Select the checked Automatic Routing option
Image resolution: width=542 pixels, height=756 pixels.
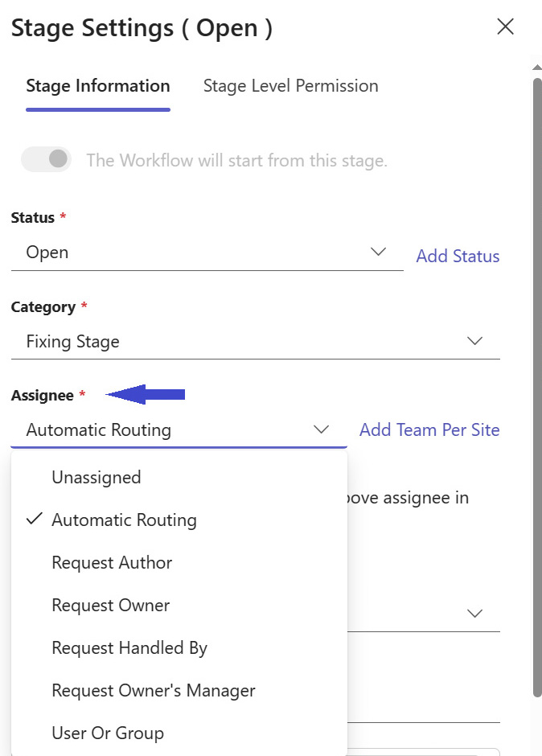179,520
